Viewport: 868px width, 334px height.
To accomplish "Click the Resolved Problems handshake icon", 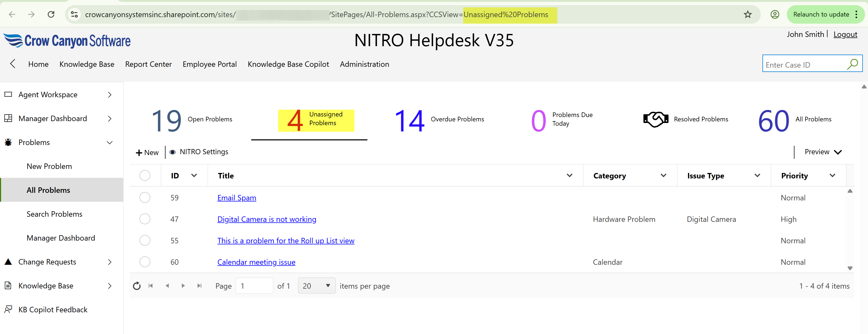I will (655, 119).
